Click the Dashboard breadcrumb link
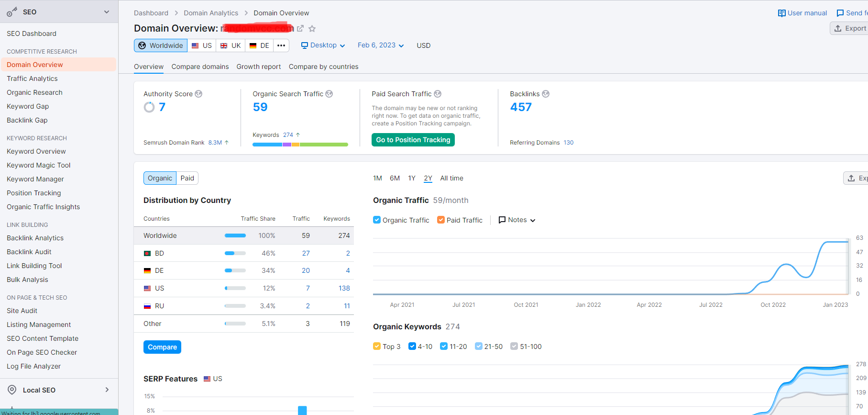Image resolution: width=868 pixels, height=415 pixels. (x=151, y=13)
